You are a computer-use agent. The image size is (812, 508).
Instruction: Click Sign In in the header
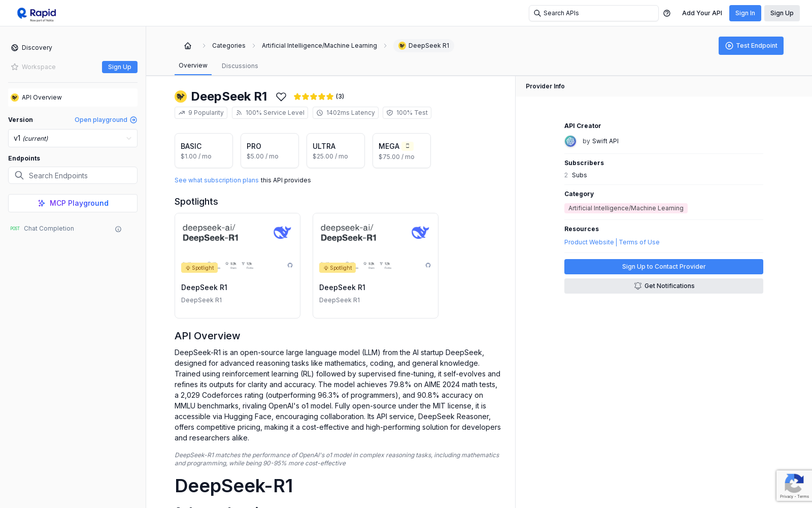pos(745,13)
